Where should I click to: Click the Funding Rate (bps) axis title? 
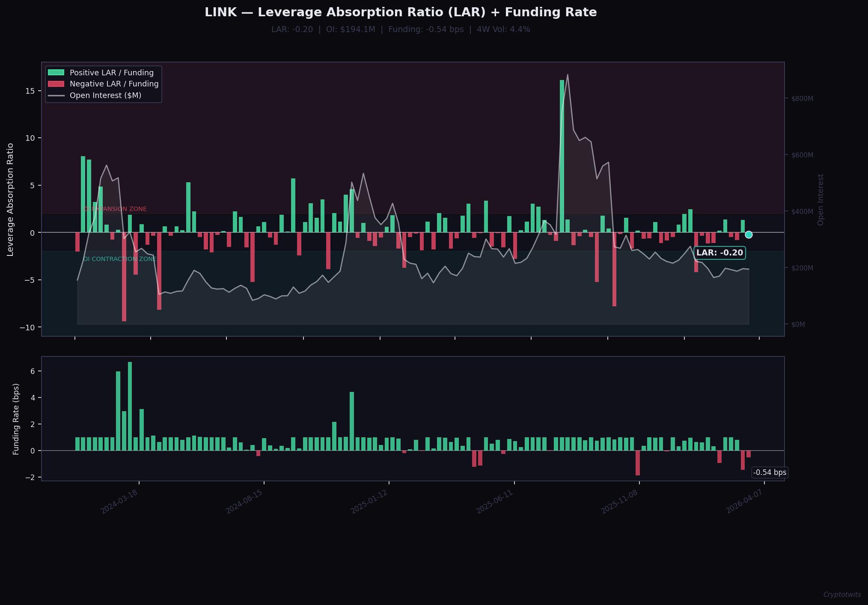(16, 419)
